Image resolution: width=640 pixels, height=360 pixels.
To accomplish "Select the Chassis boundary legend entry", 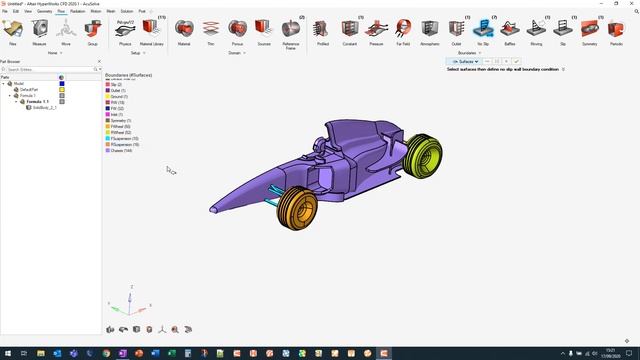I will pyautogui.click(x=119, y=151).
